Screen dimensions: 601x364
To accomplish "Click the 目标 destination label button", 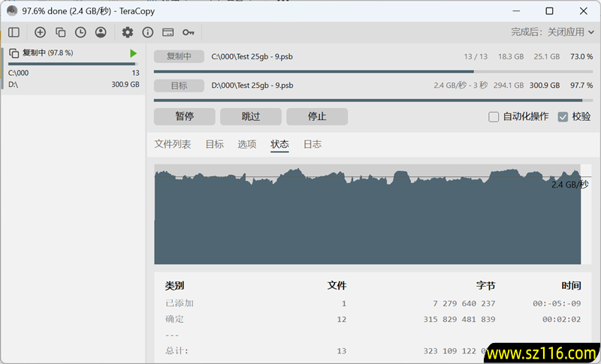I will [179, 86].
